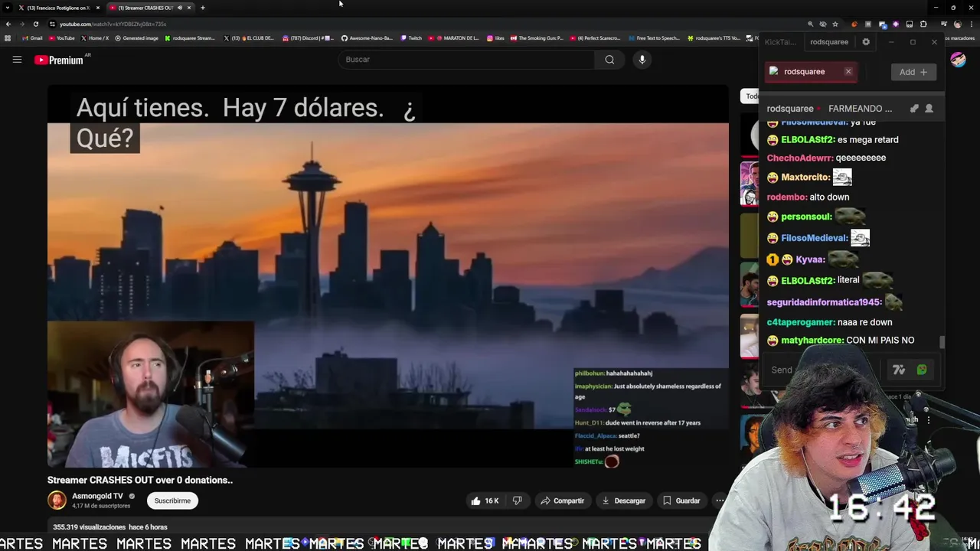Open the bookmarks apps grid icon
980x551 pixels.
pos(8,38)
